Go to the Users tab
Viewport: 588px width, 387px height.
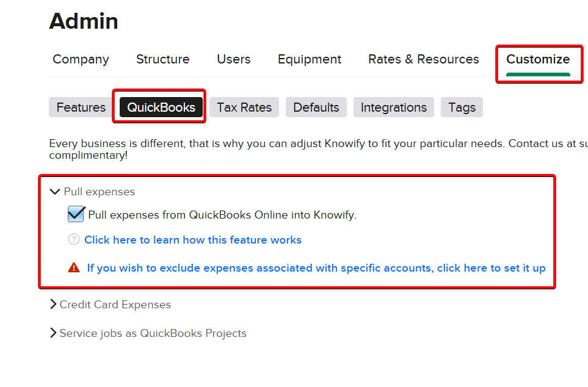coord(234,59)
